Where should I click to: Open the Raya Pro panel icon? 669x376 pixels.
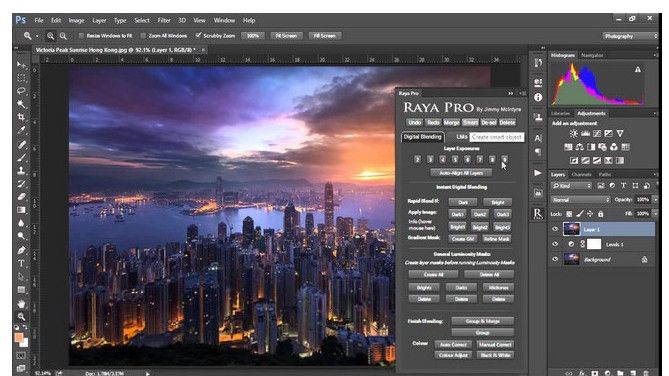point(538,213)
